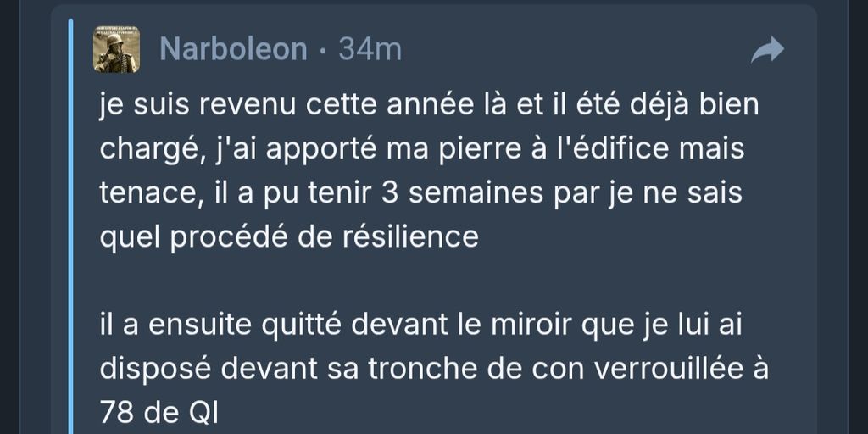
Task: Click the line starting 'il a ensuite quitté devant'
Action: 420,325
